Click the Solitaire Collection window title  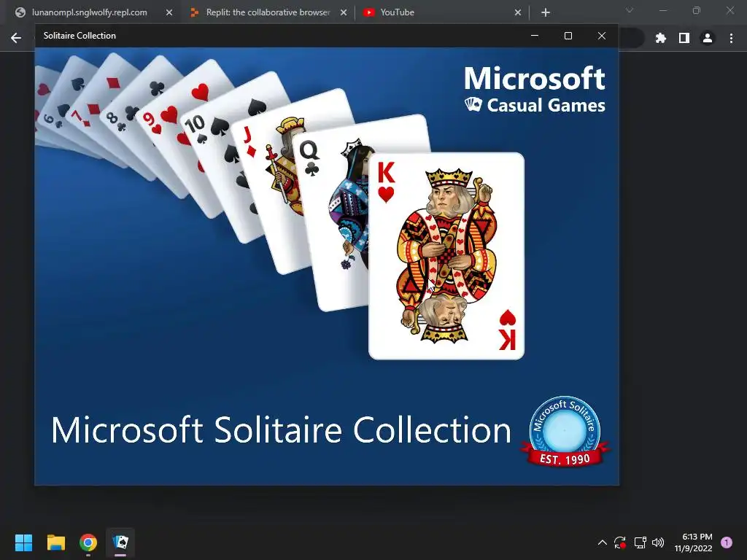click(80, 36)
